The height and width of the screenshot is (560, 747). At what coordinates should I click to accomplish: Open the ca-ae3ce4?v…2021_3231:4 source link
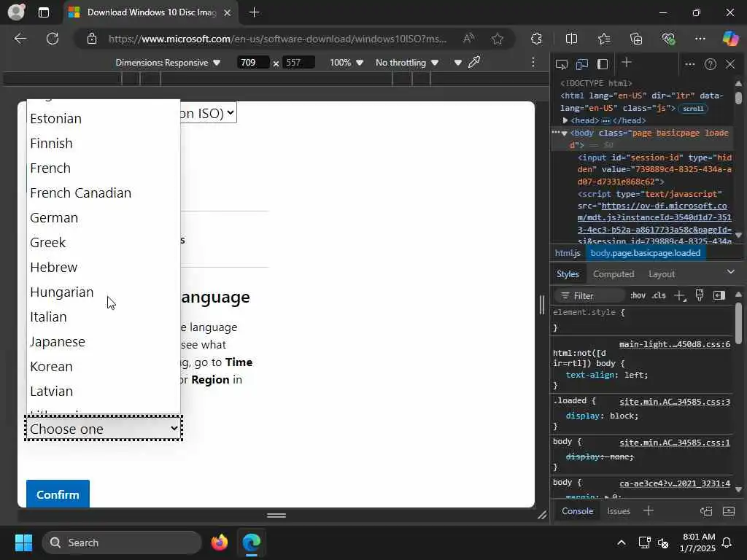[675, 483]
